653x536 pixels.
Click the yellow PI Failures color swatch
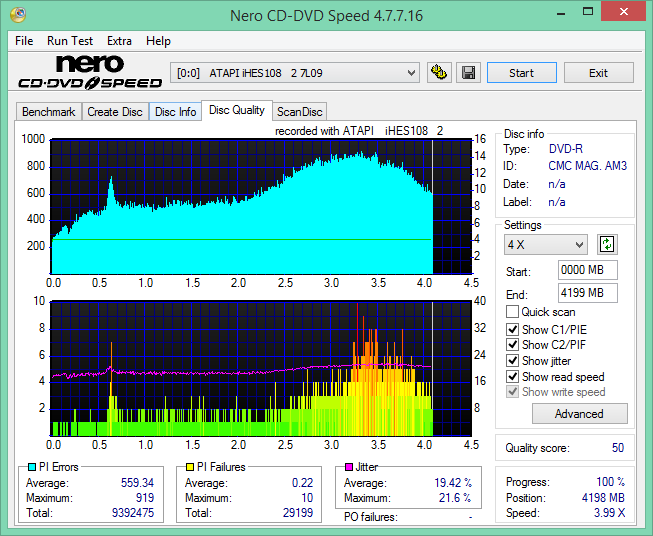(x=190, y=467)
